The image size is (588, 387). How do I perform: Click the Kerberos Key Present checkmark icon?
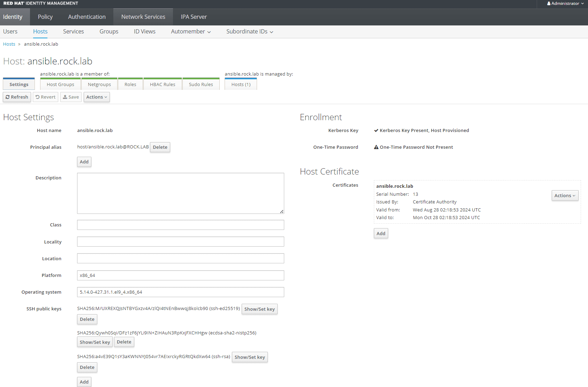point(376,130)
